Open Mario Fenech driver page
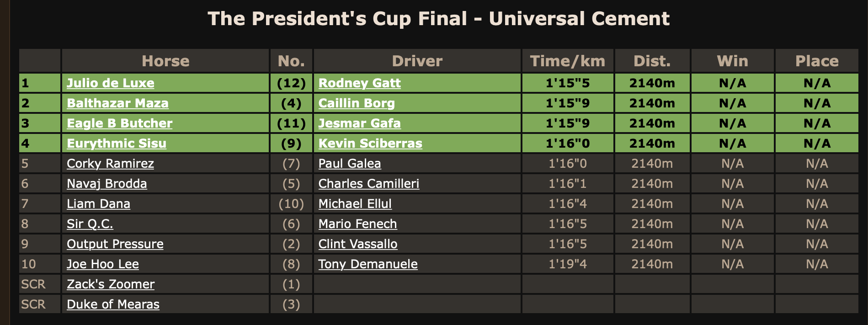The image size is (868, 325). 358,224
